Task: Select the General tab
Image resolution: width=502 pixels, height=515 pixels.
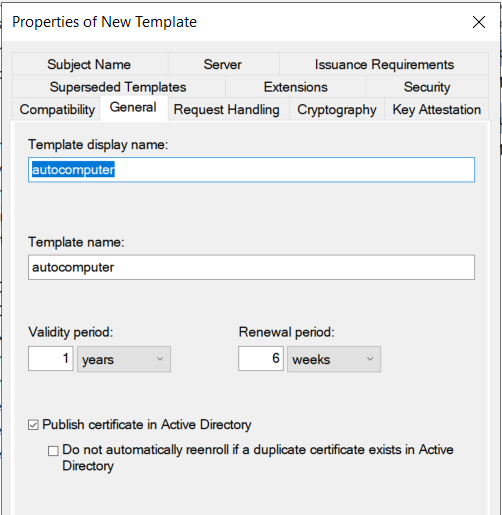Action: point(133,108)
